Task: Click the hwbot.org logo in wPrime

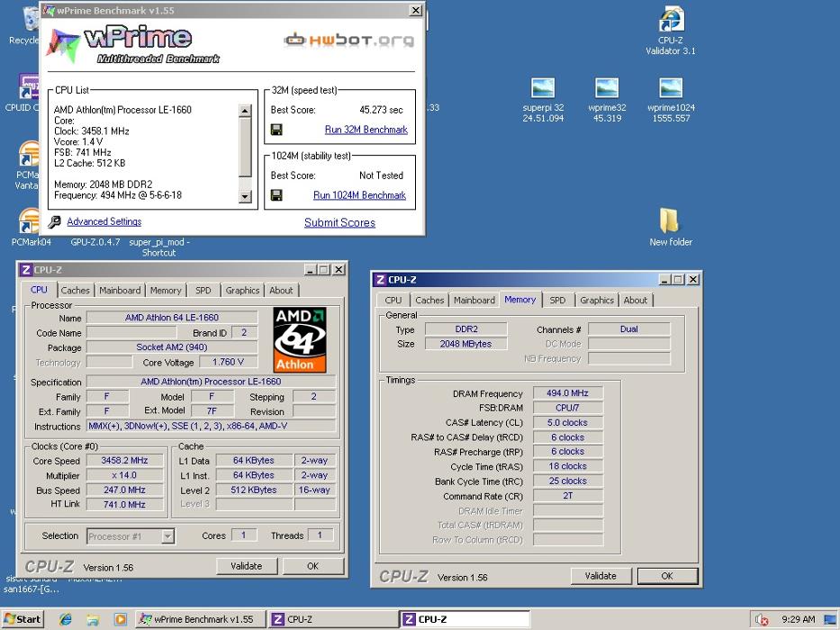Action: coord(349,40)
